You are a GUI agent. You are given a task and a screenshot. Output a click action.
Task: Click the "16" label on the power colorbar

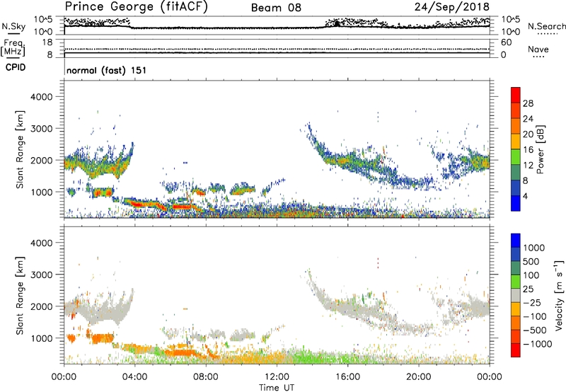pos(528,150)
